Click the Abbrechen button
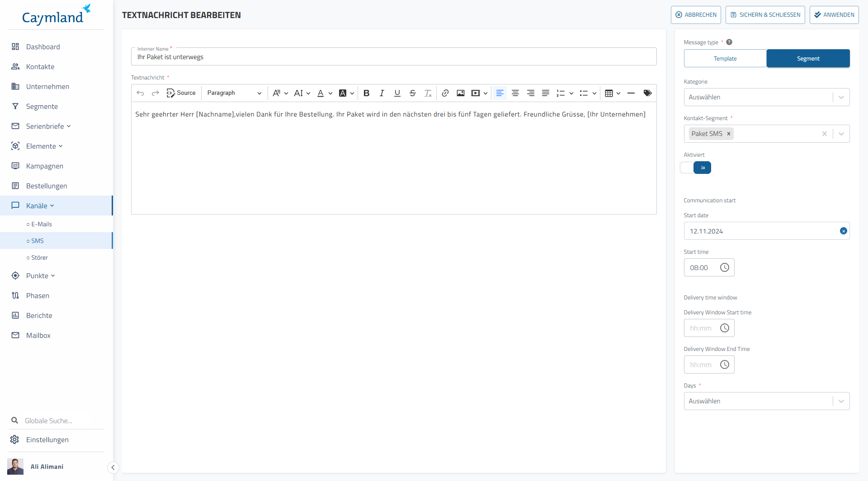 (695, 15)
